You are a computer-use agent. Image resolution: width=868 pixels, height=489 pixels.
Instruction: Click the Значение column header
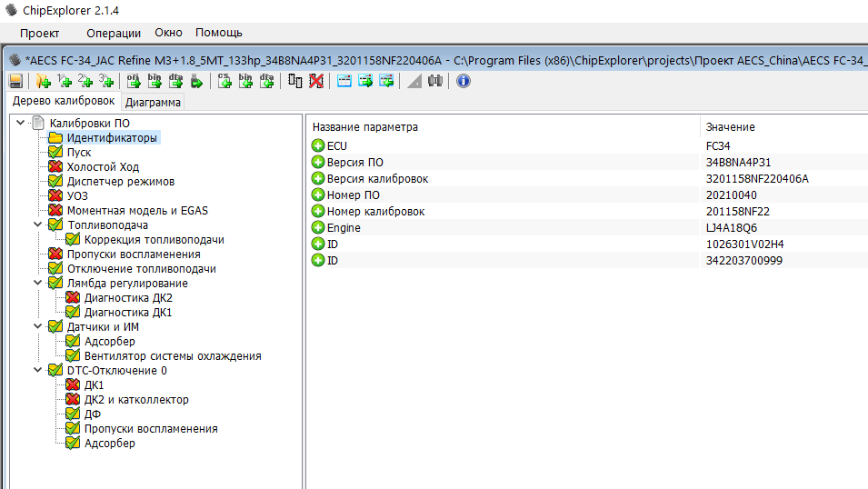pyautogui.click(x=730, y=127)
